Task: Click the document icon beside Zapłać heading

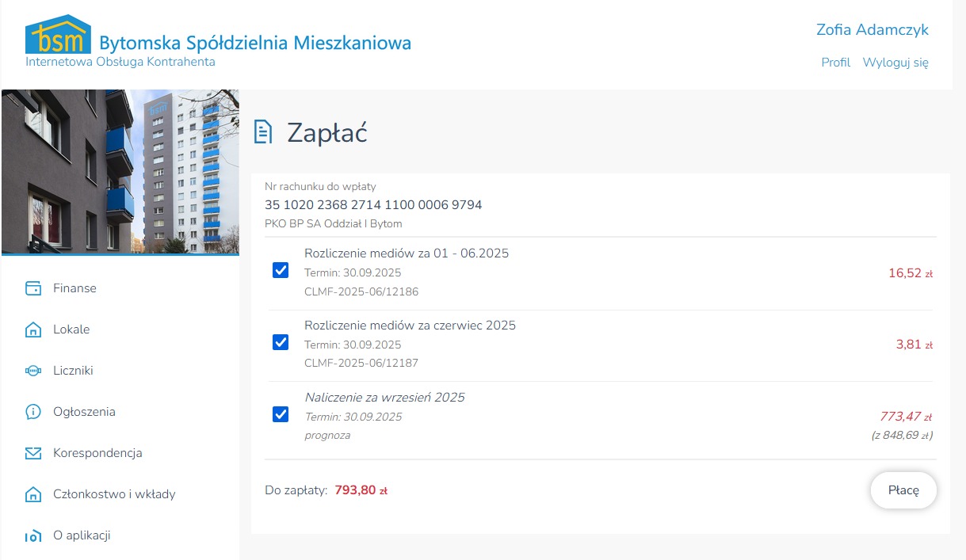Action: tap(262, 132)
